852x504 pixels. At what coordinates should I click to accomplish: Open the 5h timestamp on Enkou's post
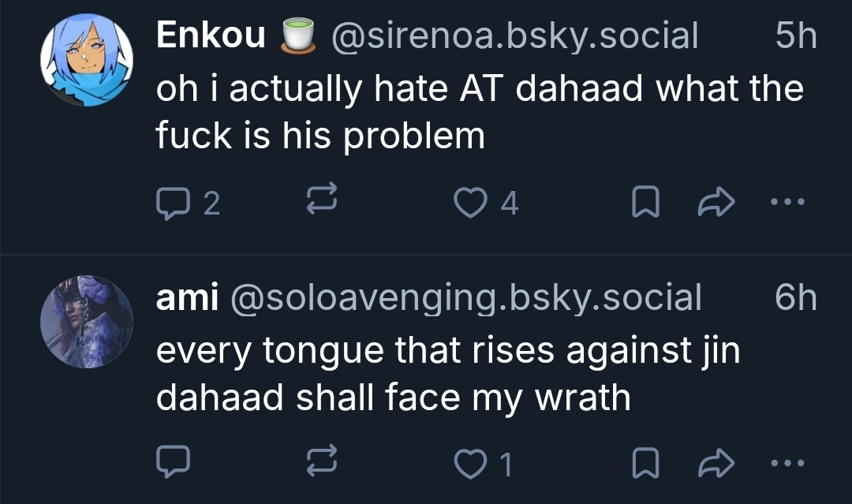point(795,36)
